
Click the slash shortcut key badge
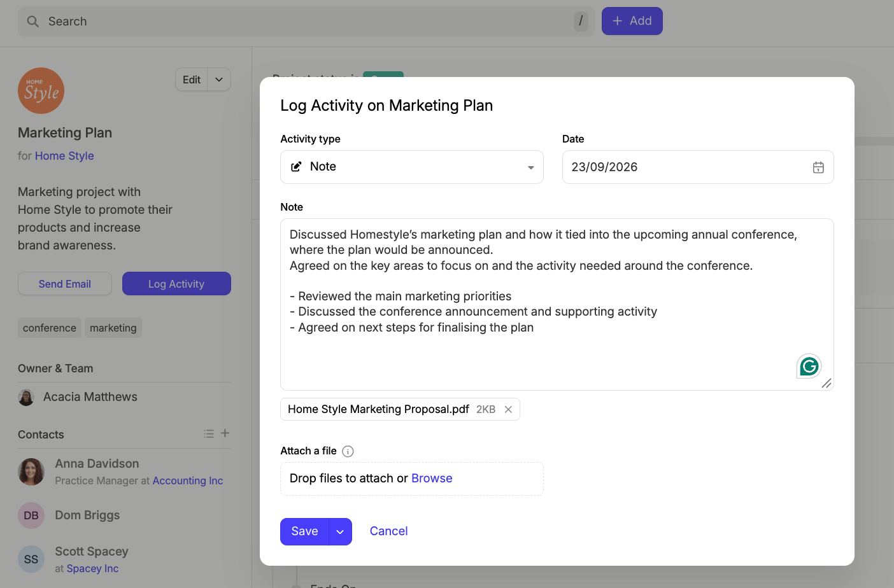tap(581, 21)
